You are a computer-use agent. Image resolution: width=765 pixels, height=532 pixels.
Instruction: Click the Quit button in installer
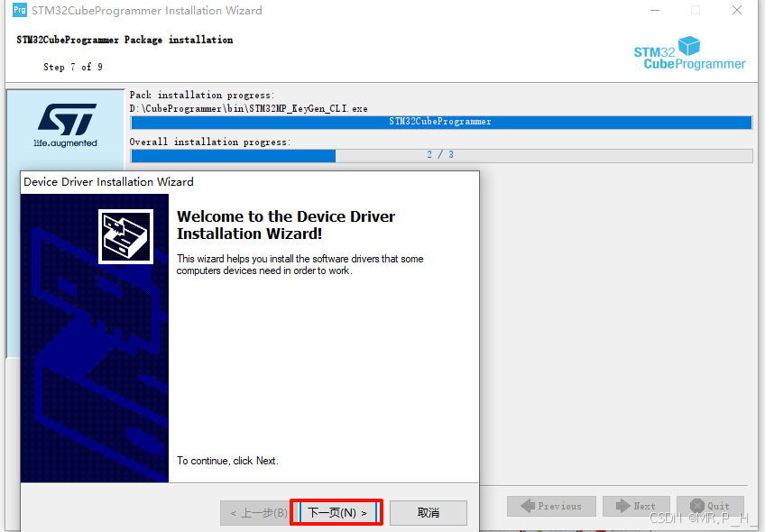click(x=710, y=506)
